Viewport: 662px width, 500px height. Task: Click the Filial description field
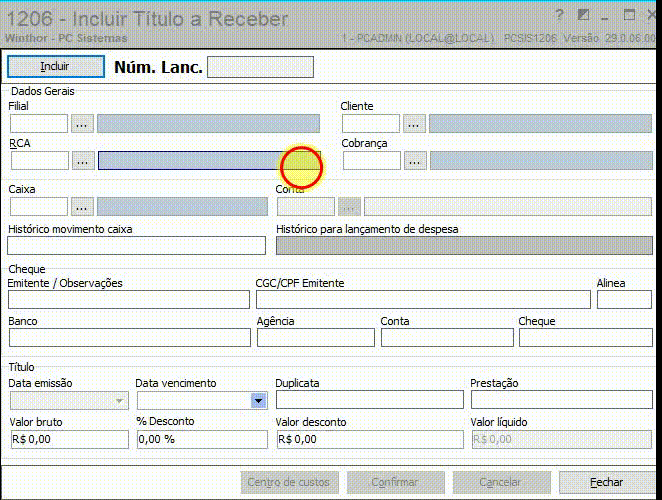[209, 124]
